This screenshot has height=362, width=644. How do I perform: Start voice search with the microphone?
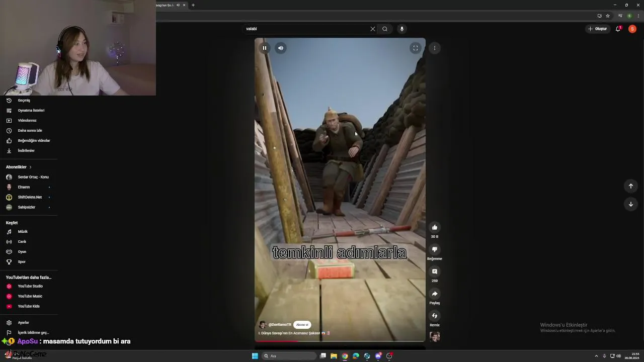[x=401, y=29]
